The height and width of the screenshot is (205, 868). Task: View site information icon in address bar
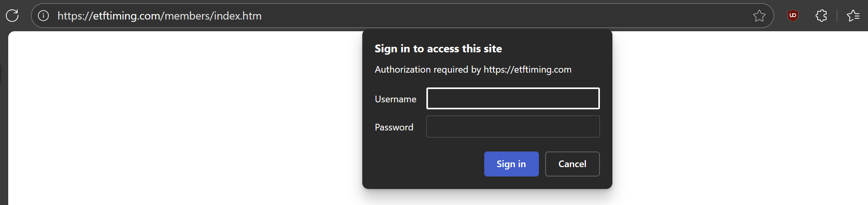click(x=43, y=16)
